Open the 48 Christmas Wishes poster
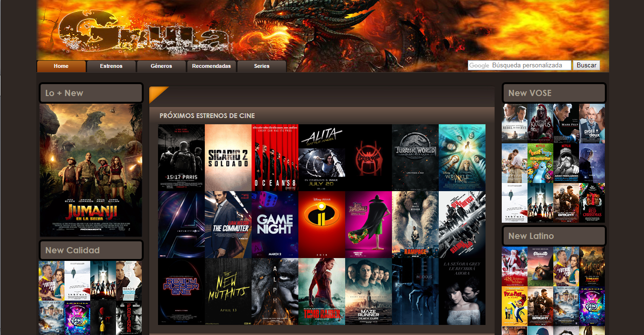The image size is (644, 335). pyautogui.click(x=515, y=266)
